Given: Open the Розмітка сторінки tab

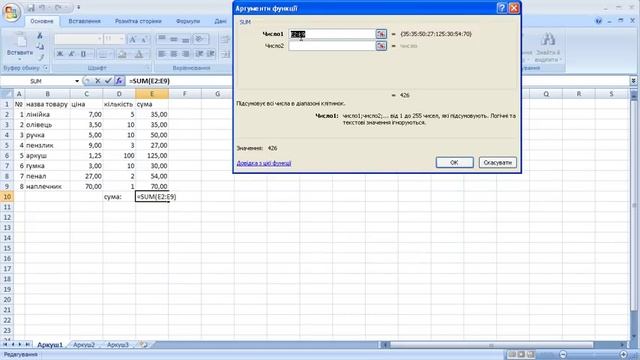Looking at the screenshot, I should pyautogui.click(x=138, y=21).
